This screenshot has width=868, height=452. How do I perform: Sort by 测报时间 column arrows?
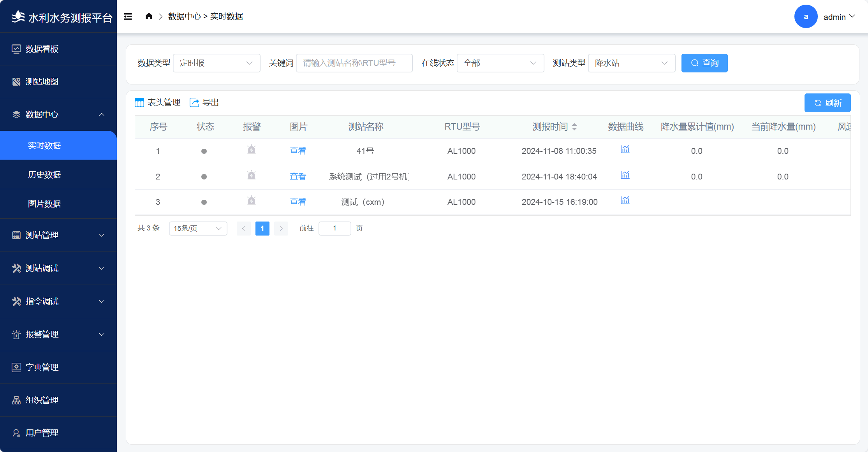tap(574, 127)
